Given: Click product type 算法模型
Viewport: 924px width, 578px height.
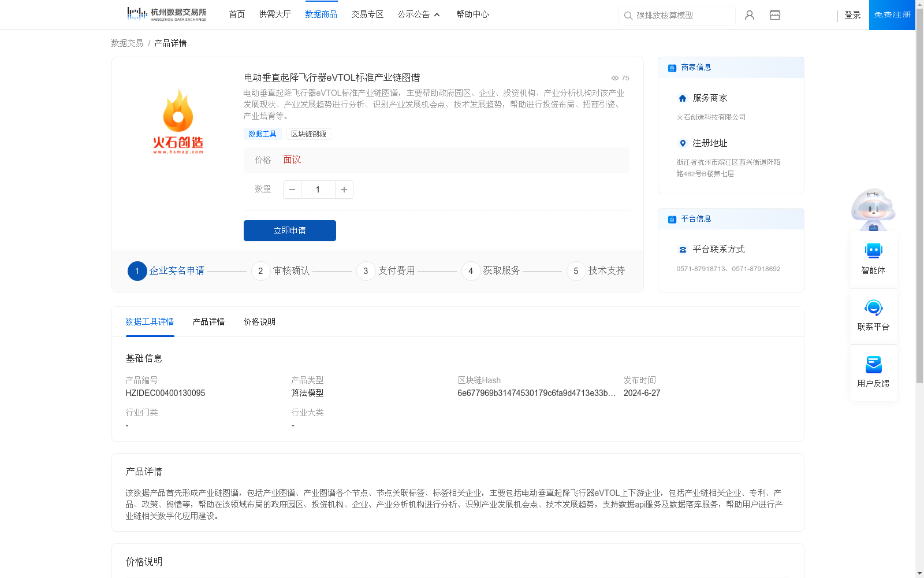Looking at the screenshot, I should pyautogui.click(x=307, y=393).
